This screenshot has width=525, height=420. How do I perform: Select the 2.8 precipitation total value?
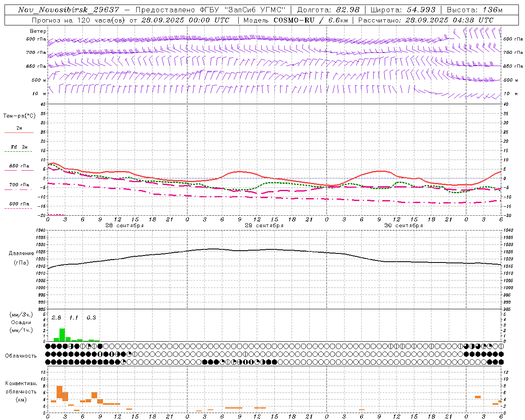56,318
